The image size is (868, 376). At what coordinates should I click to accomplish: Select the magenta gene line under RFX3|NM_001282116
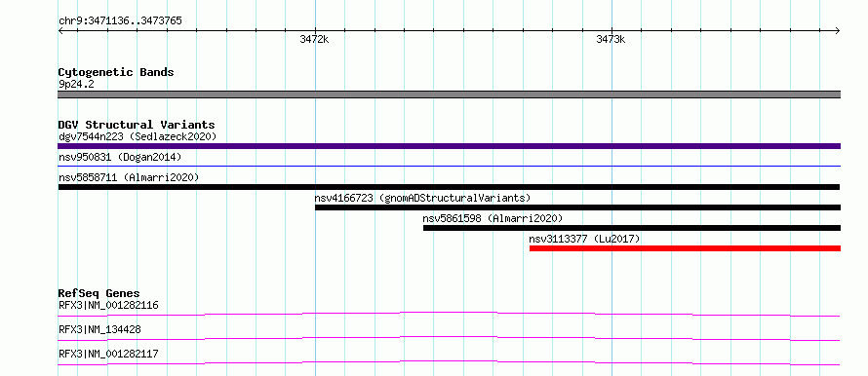coord(449,314)
